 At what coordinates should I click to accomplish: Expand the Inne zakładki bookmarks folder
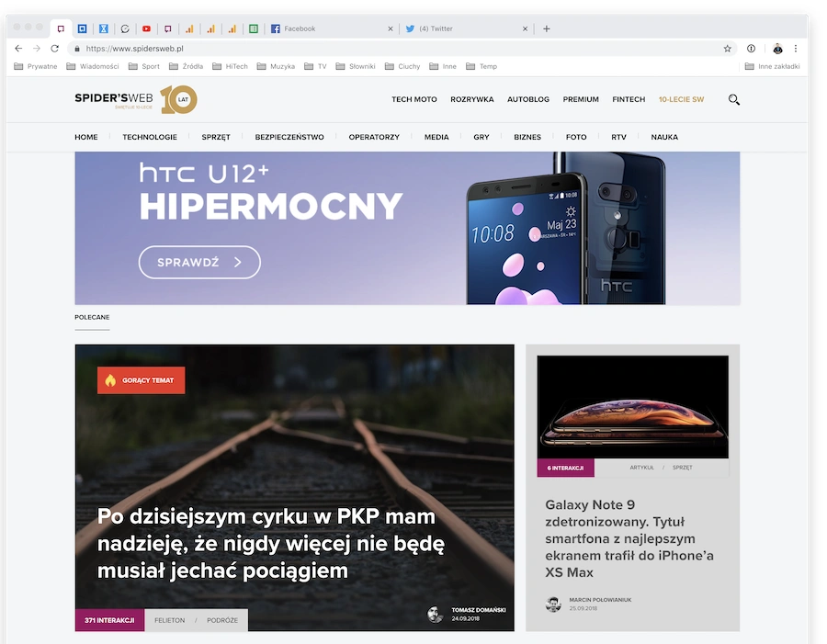tap(772, 66)
